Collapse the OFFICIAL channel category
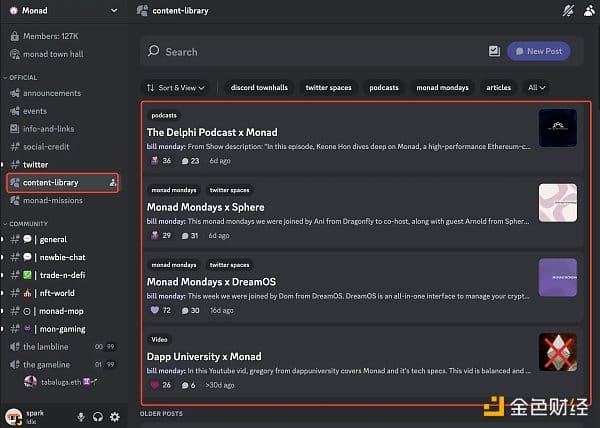600x428 pixels. coord(20,78)
